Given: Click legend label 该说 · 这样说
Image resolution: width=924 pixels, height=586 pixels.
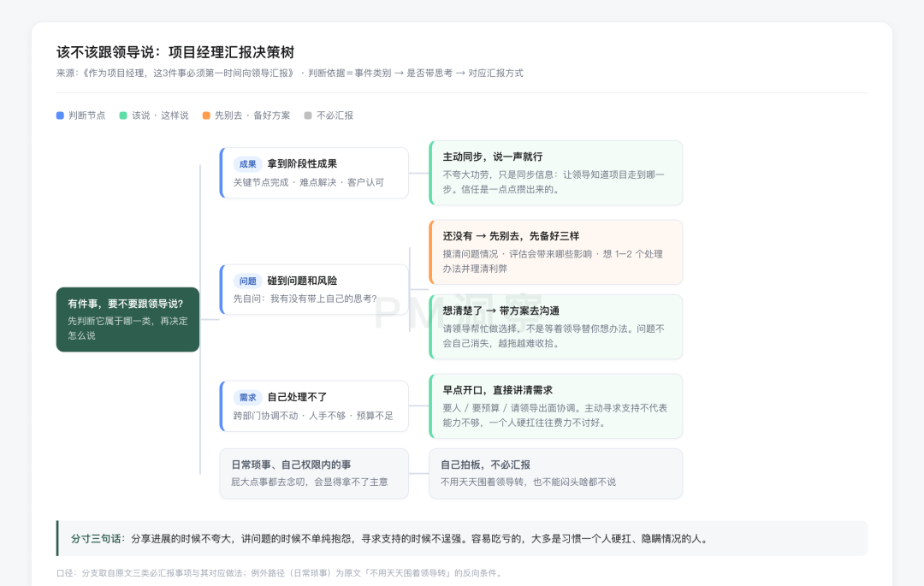Looking at the screenshot, I should 160,115.
